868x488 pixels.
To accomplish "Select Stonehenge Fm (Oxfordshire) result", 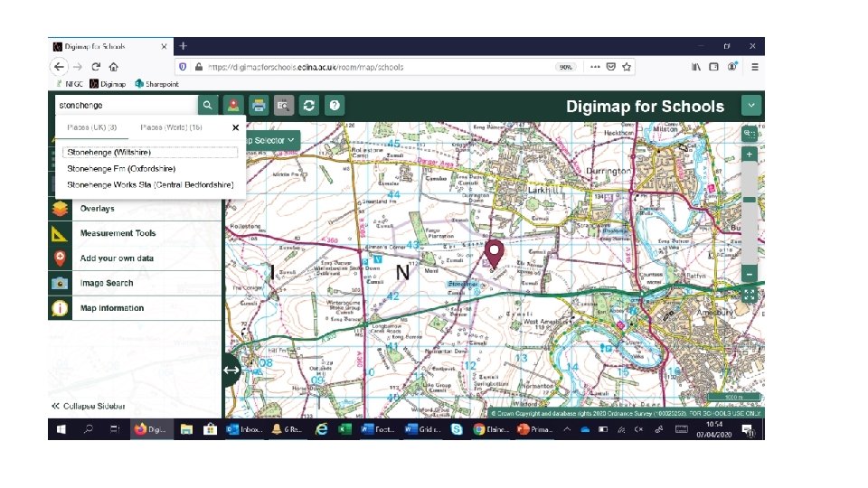I will (121, 168).
